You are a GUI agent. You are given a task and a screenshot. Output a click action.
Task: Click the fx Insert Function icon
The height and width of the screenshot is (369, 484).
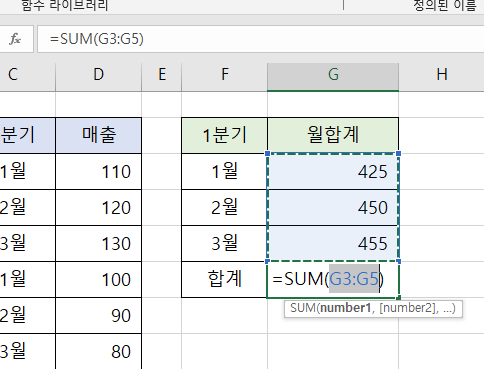15,39
